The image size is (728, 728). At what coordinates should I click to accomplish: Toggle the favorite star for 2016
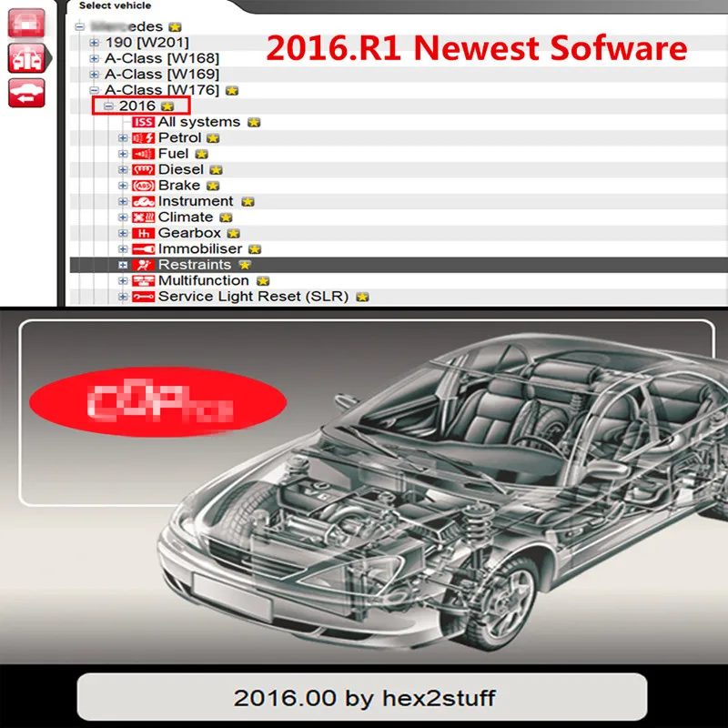[167, 106]
